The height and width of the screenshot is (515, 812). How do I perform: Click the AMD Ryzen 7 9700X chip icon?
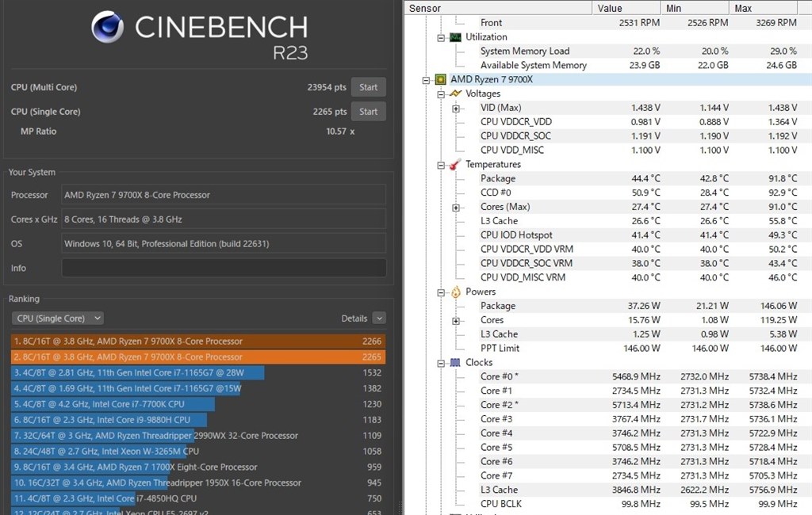coord(440,79)
